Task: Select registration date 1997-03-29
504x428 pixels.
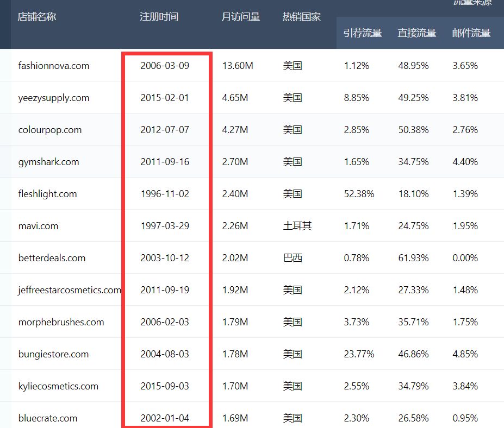Action: (165, 226)
